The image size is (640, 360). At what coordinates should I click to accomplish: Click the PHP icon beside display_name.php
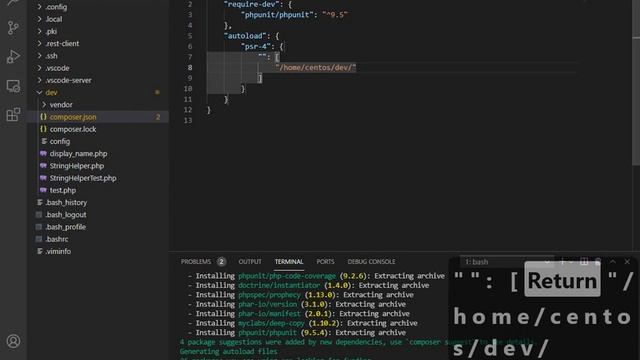coord(43,153)
